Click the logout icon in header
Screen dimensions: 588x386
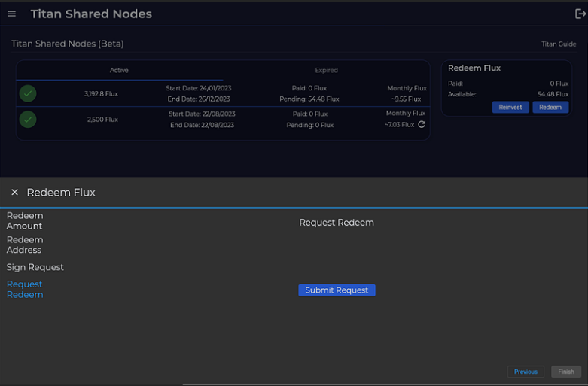(x=580, y=14)
